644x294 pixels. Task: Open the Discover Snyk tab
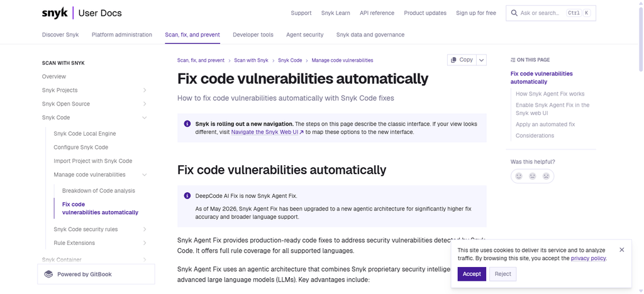[60, 35]
